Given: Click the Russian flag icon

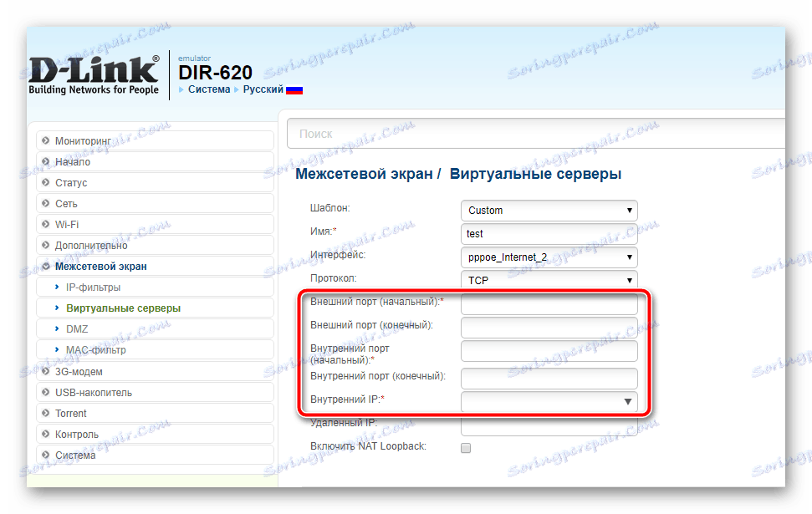Looking at the screenshot, I should [x=294, y=89].
